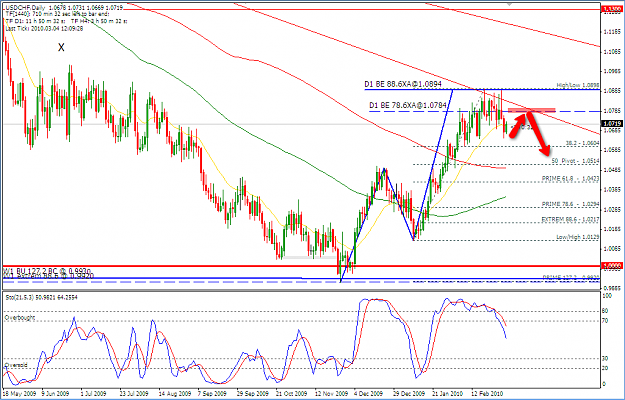625x400 pixels.
Task: Click the 'Last Tick: 2010.03.04 12:09:28' line
Action: pyautogui.click(x=44, y=29)
